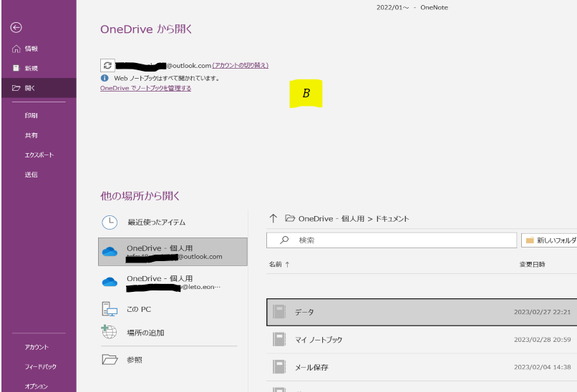Click the back arrow circle icon

point(16,28)
